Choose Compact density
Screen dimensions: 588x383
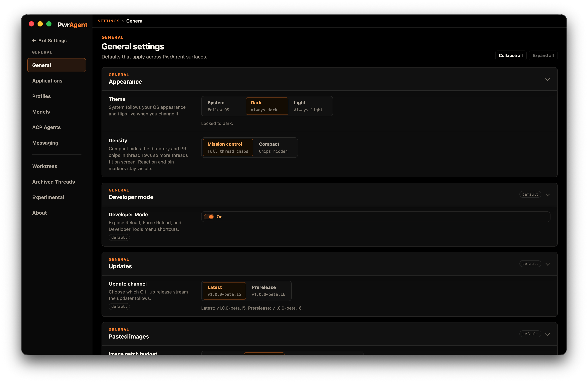[x=275, y=148]
